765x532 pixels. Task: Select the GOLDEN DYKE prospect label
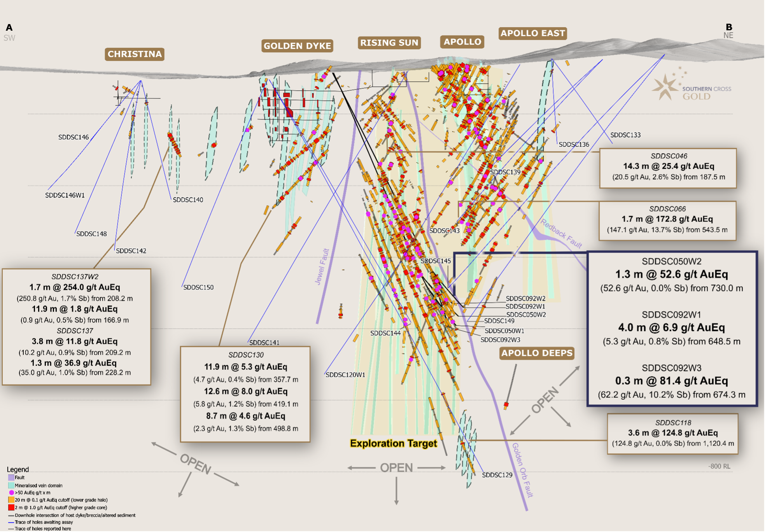point(297,46)
